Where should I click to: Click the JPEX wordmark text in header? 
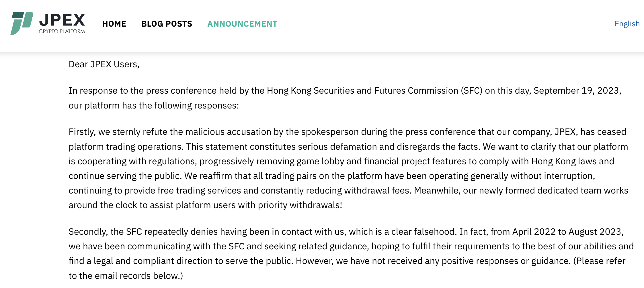[62, 20]
